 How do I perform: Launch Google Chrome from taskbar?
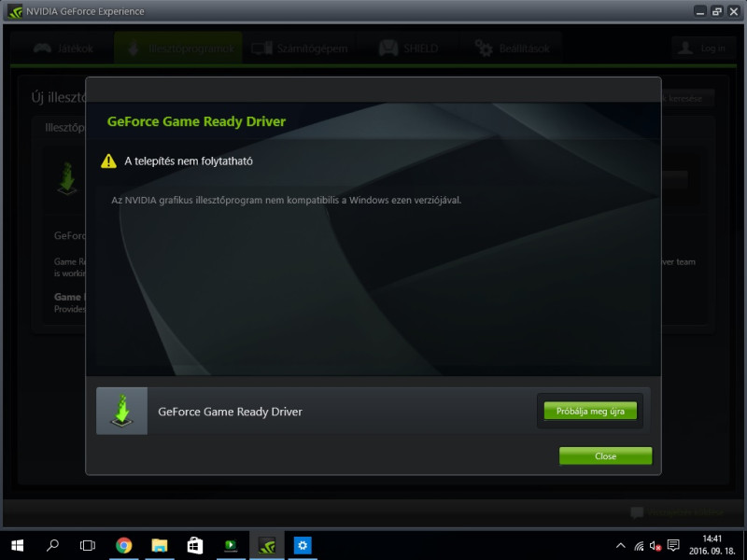pos(124,545)
